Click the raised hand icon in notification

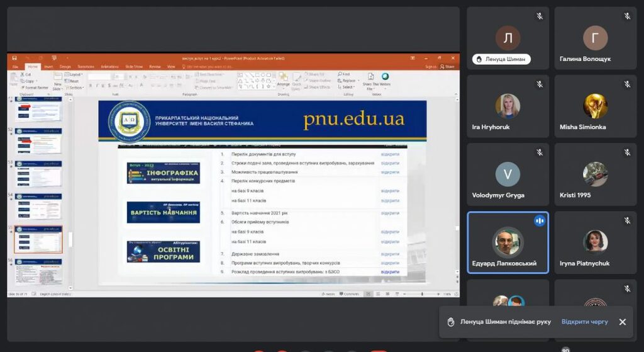click(450, 322)
